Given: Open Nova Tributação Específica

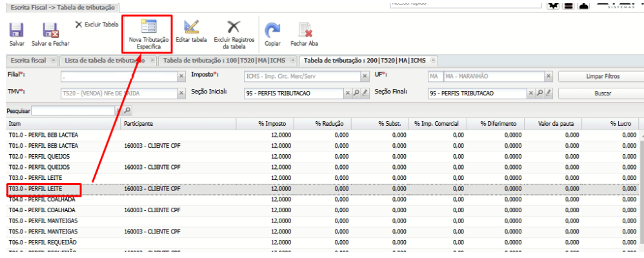Looking at the screenshot, I should click(148, 35).
